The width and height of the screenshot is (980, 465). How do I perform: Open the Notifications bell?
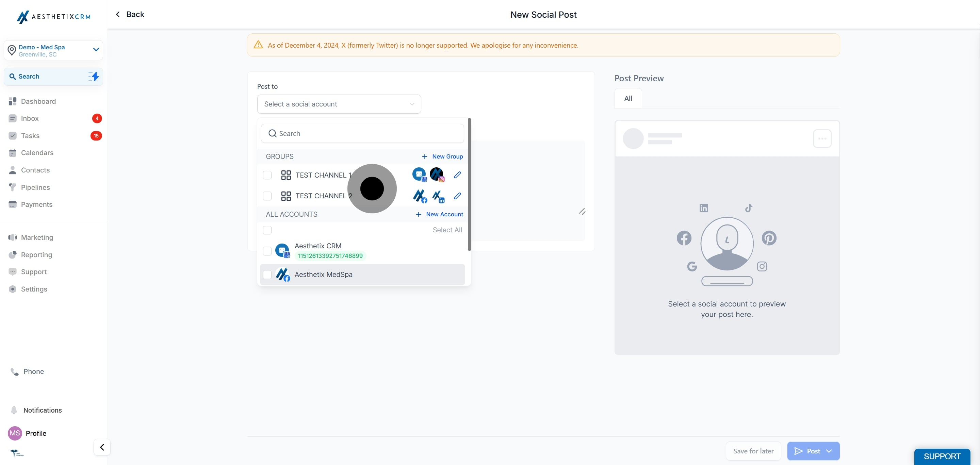(x=14, y=410)
